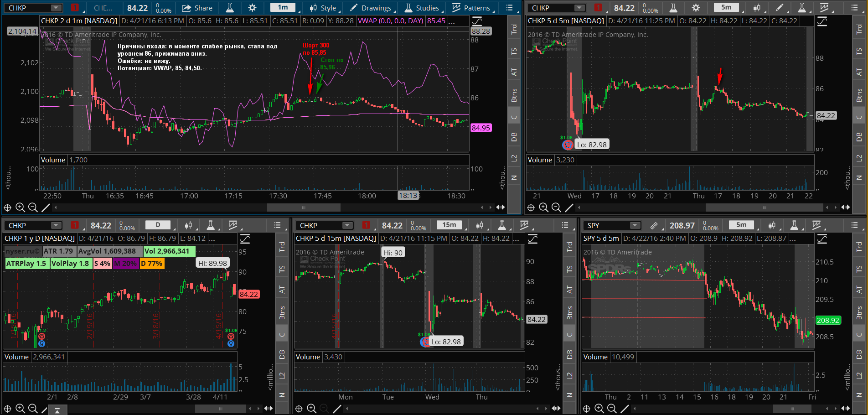This screenshot has width=868, height=415.
Task: Toggle Btns side tab in CHKP 5m chart
Action: pos(859,95)
